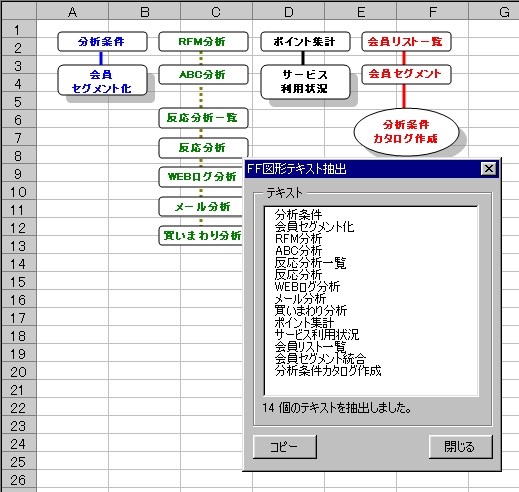
Task: Select the 反応分析一覧 shape
Action: point(203,118)
